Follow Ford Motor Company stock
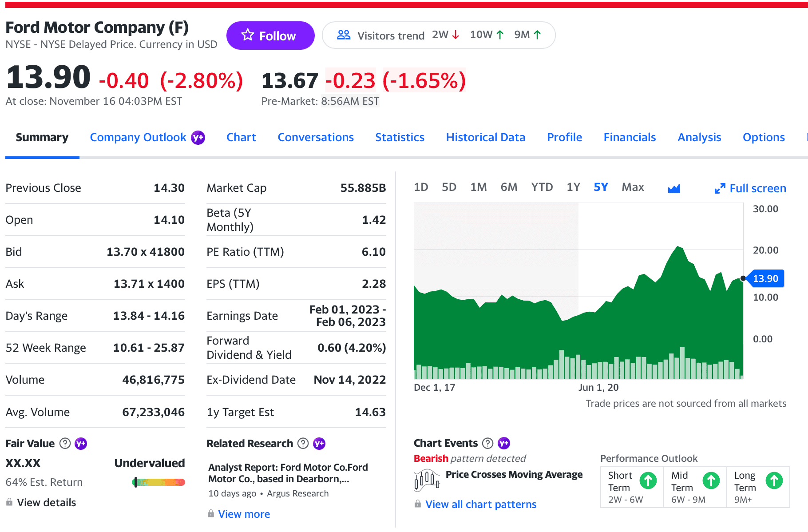 (270, 36)
